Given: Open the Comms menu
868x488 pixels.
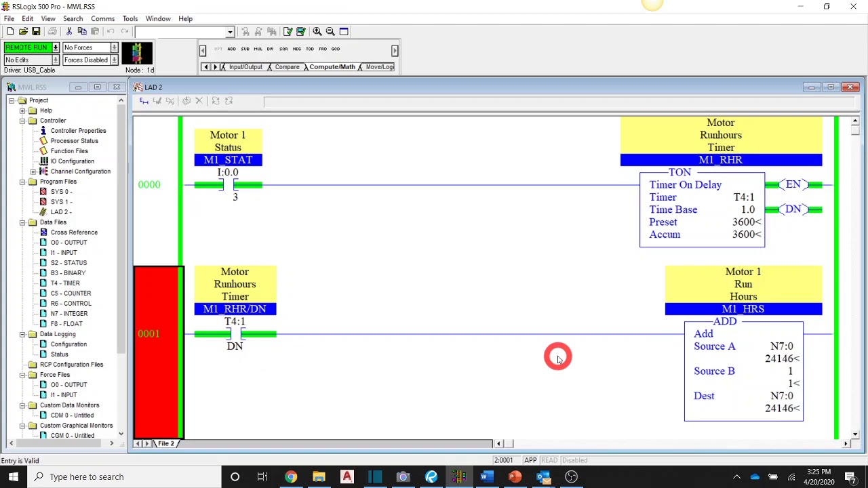Looking at the screenshot, I should [x=103, y=18].
